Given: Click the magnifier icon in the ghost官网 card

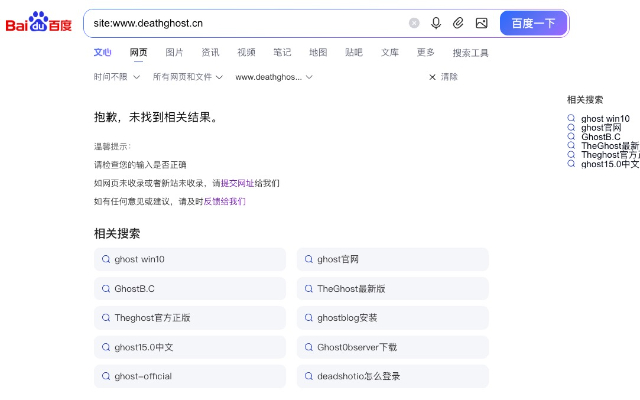Looking at the screenshot, I should point(309,259).
